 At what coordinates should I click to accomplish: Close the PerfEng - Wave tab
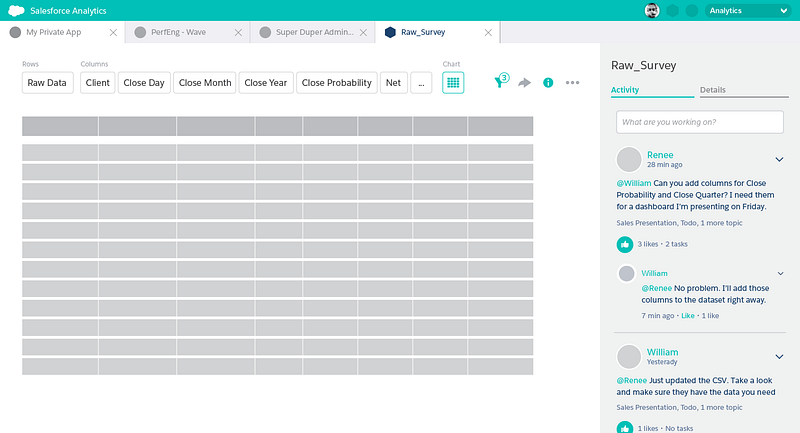point(238,33)
